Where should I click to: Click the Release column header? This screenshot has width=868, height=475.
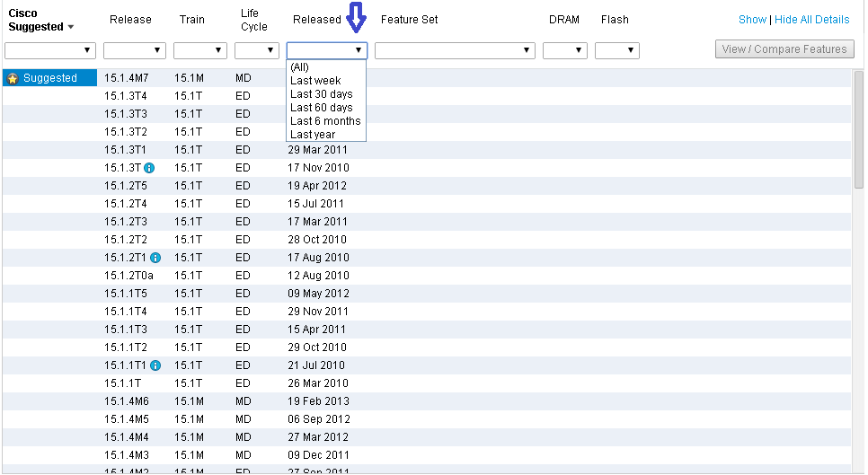pyautogui.click(x=130, y=20)
